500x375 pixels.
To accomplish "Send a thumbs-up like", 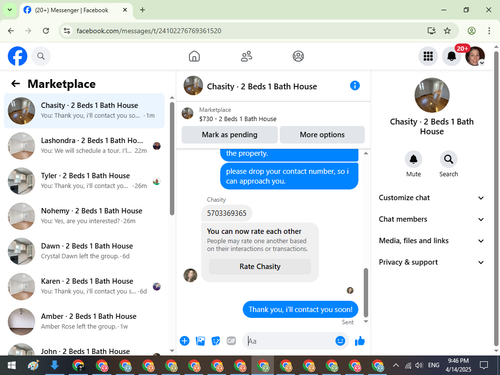I will coord(360,341).
